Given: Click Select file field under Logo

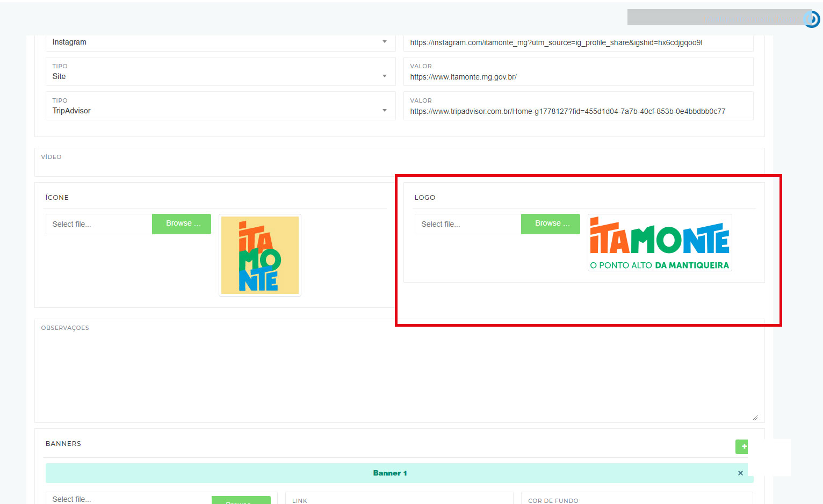Looking at the screenshot, I should pos(468,224).
